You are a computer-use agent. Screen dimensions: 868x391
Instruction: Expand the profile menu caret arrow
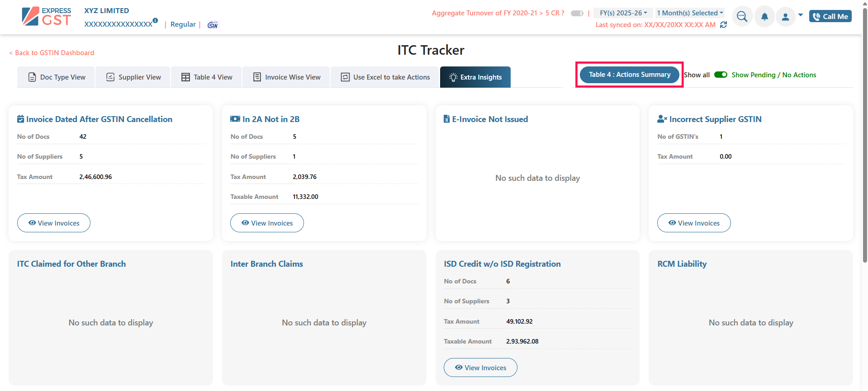point(801,15)
